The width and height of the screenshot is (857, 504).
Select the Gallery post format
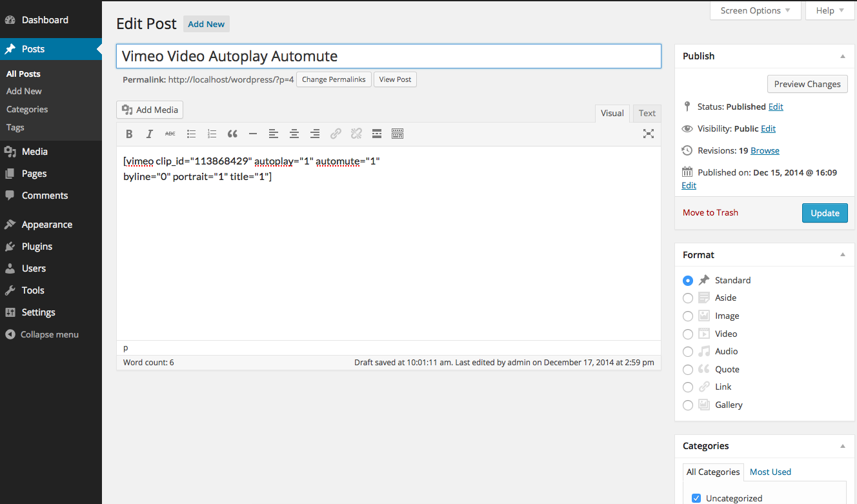tap(688, 405)
